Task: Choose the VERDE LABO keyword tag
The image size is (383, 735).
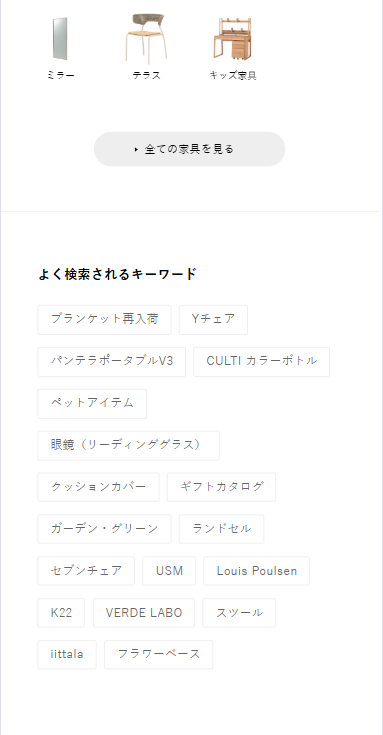Action: click(x=144, y=613)
